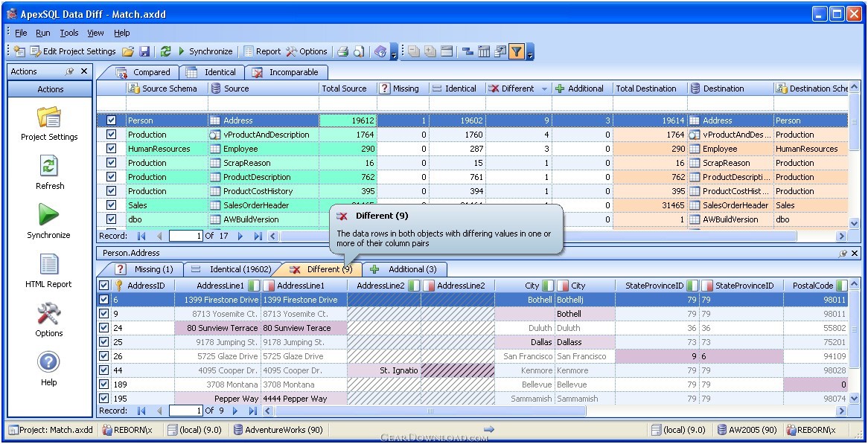868x444 pixels.
Task: Sort by the Total Source column header
Action: 348,89
